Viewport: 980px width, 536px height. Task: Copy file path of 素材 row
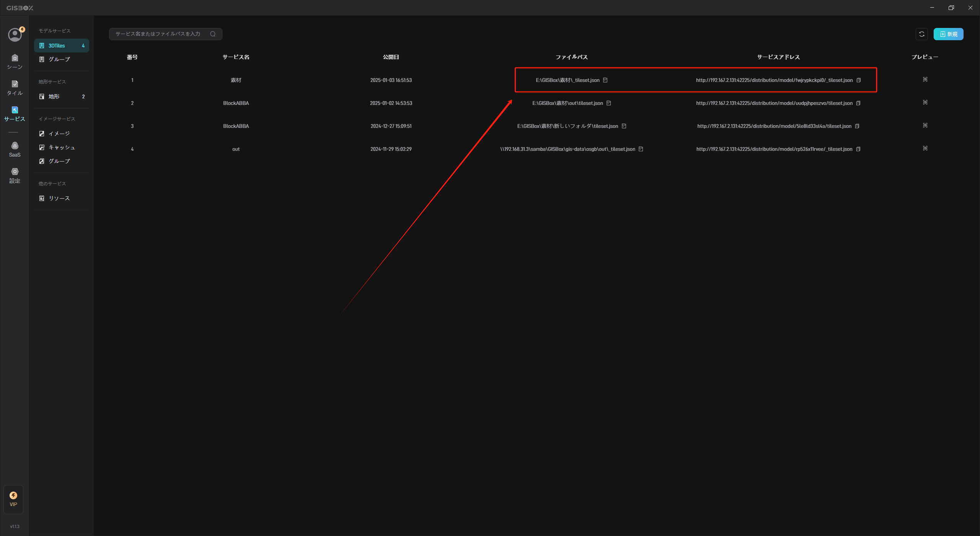(605, 80)
